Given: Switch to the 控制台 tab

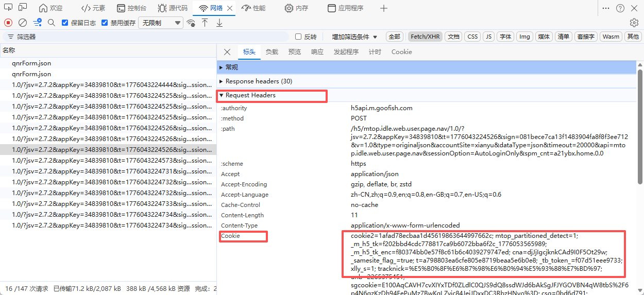Looking at the screenshot, I should click(132, 8).
